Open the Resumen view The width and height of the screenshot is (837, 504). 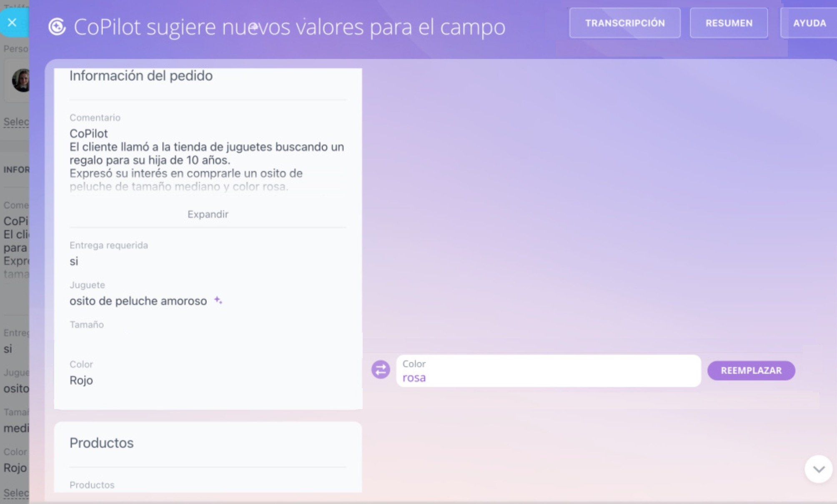tap(729, 23)
